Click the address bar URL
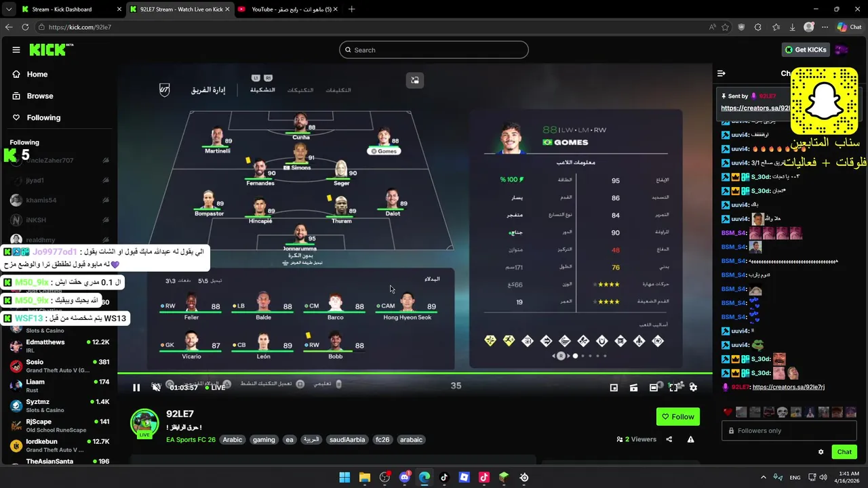 (x=80, y=27)
